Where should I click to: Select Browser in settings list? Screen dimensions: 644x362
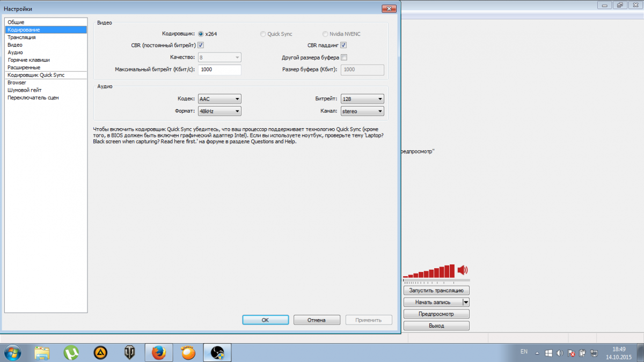coord(46,83)
